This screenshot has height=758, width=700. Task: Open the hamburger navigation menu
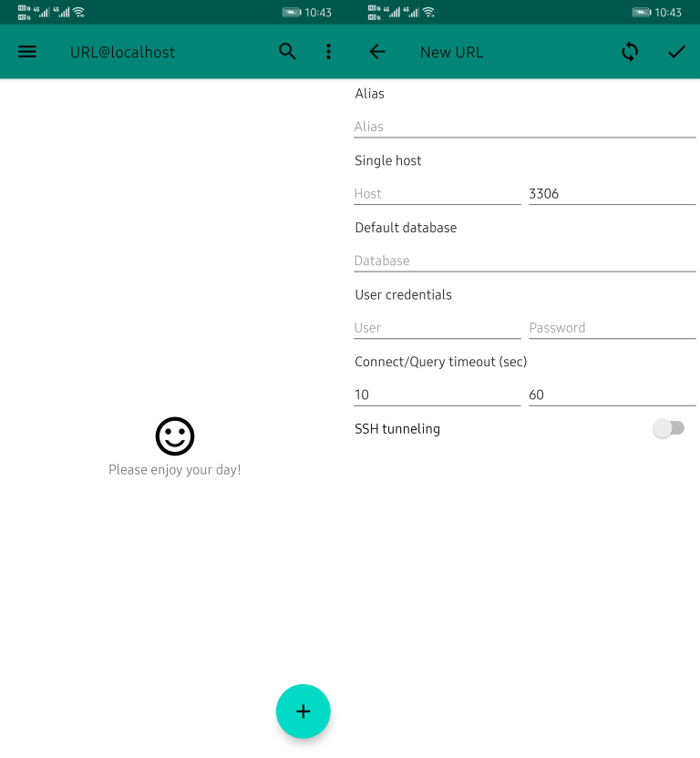(27, 52)
